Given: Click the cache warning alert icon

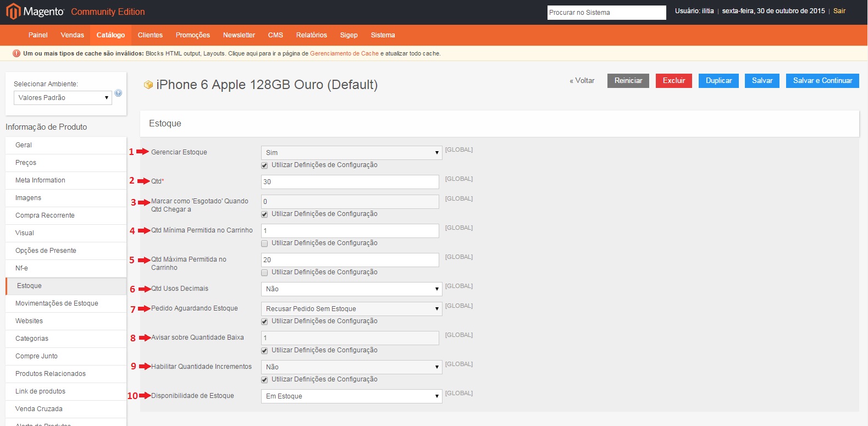Looking at the screenshot, I should tap(16, 53).
